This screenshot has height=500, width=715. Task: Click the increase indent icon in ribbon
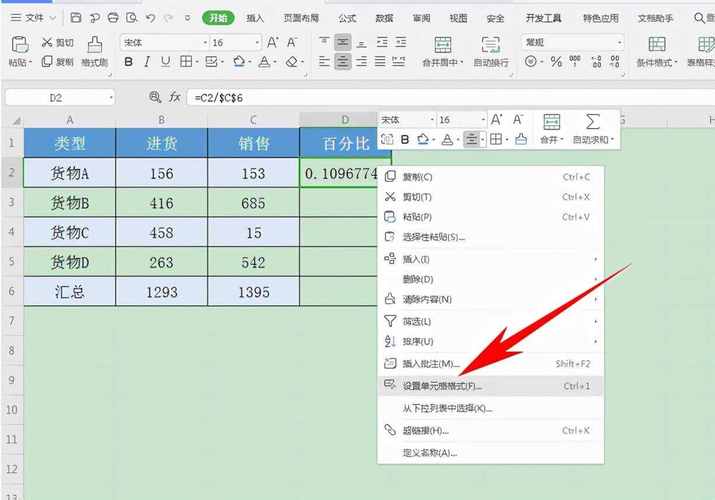coord(401,42)
